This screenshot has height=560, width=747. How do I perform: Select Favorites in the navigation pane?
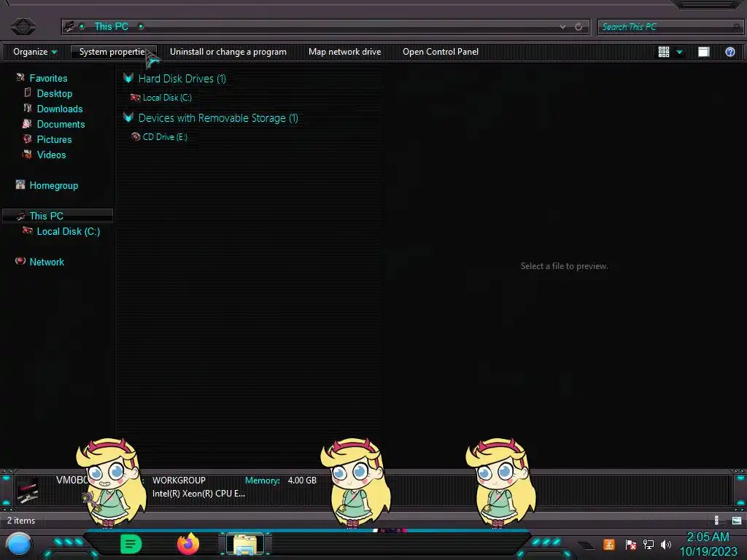point(48,78)
